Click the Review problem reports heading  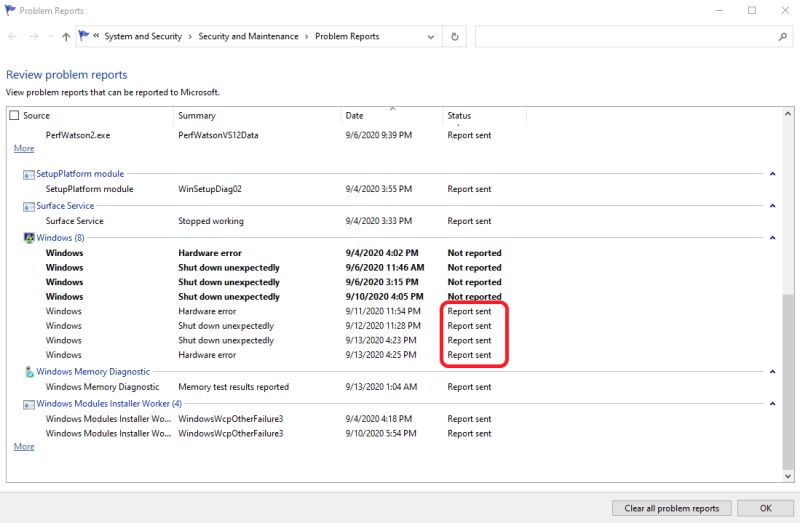click(66, 74)
